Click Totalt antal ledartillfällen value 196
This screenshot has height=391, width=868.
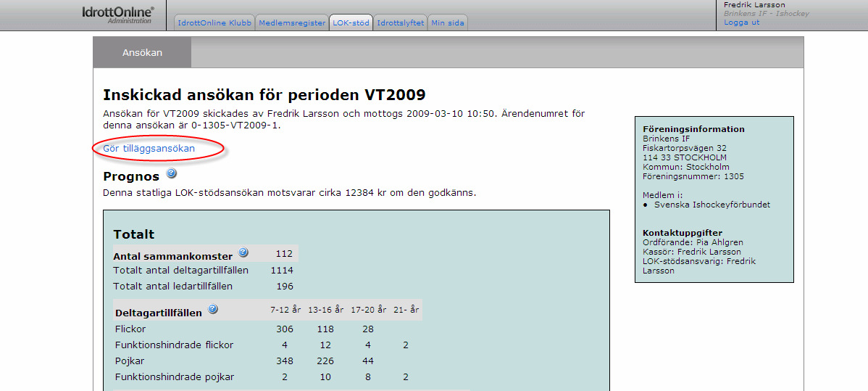[285, 287]
